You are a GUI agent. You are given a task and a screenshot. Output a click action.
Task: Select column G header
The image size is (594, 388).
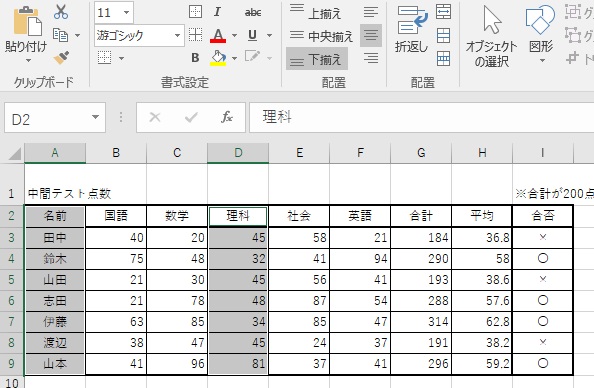[421, 153]
